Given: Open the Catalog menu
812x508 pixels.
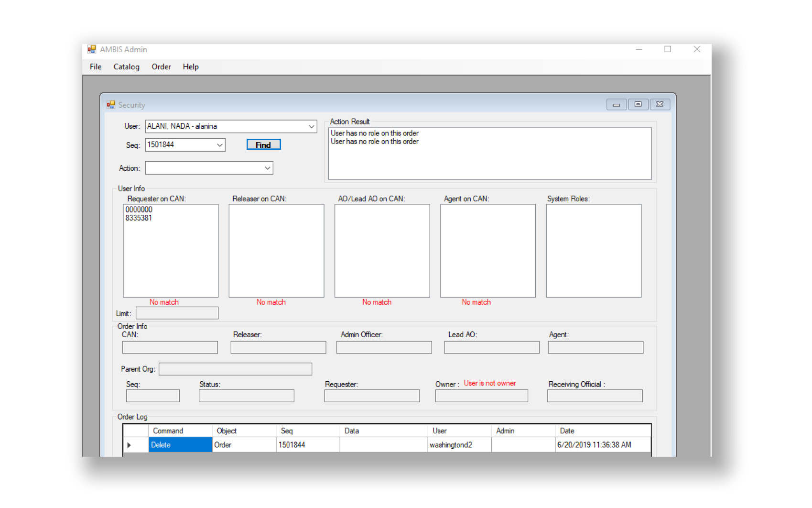Looking at the screenshot, I should point(126,67).
